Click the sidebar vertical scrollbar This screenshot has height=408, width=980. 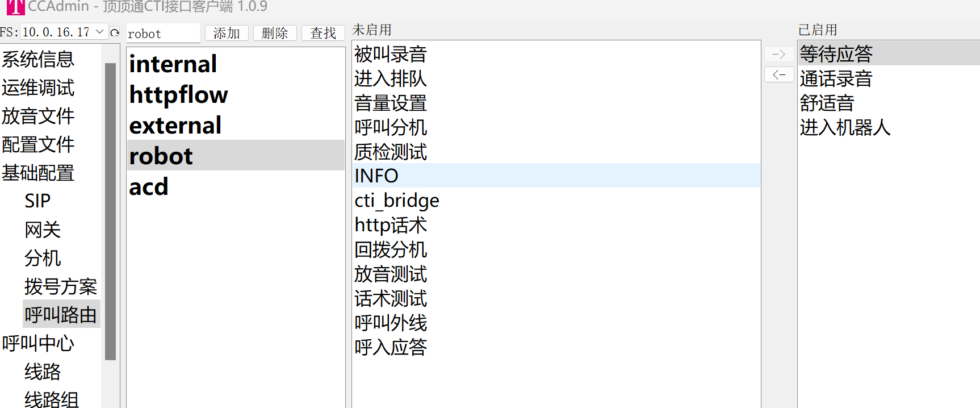click(110, 211)
